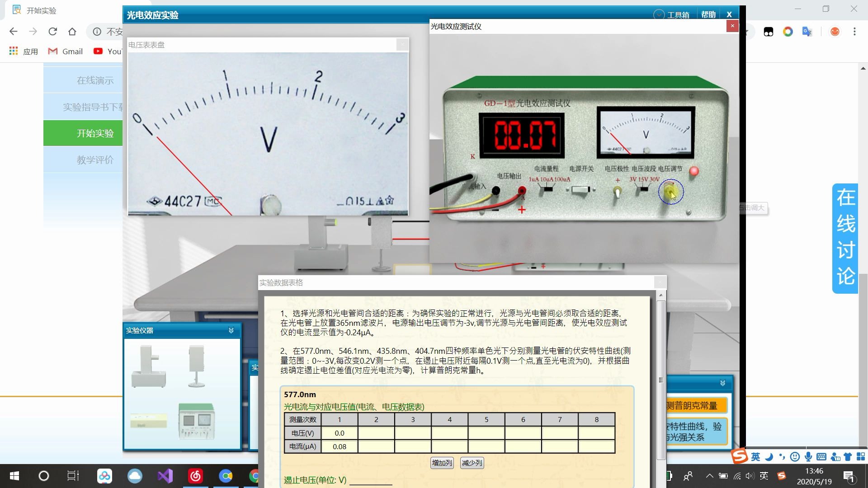
Task: Click the taskbar volume icon
Action: (750, 475)
